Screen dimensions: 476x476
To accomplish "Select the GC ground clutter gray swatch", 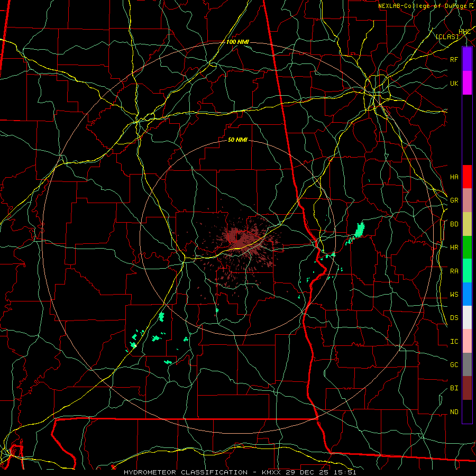I will [467, 364].
